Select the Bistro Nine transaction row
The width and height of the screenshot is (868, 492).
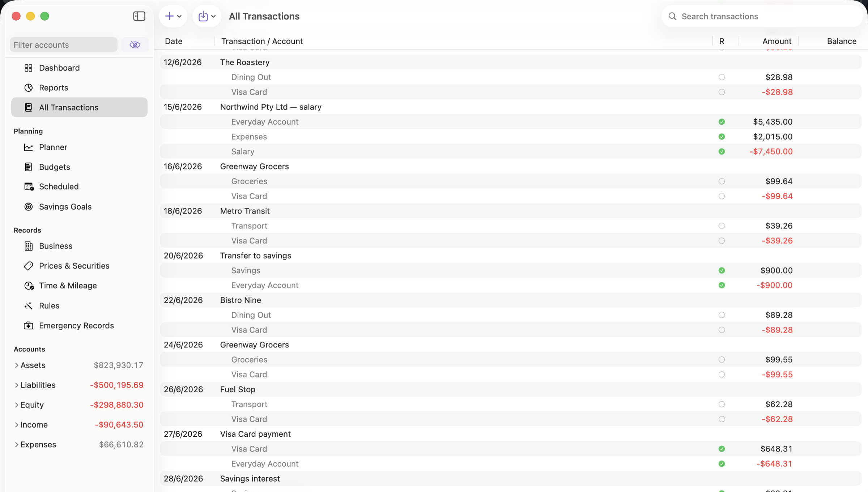coord(511,300)
